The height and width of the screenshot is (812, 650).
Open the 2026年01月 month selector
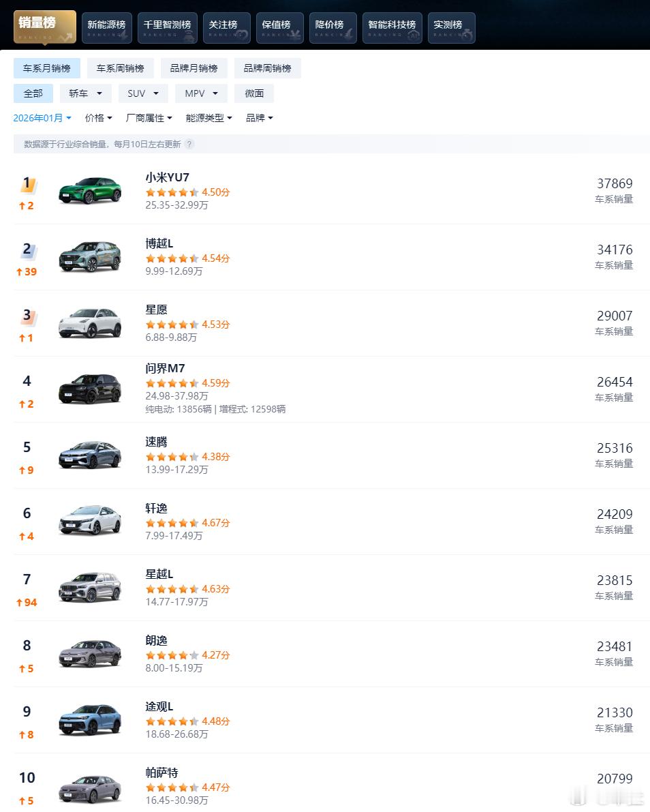tap(41, 118)
